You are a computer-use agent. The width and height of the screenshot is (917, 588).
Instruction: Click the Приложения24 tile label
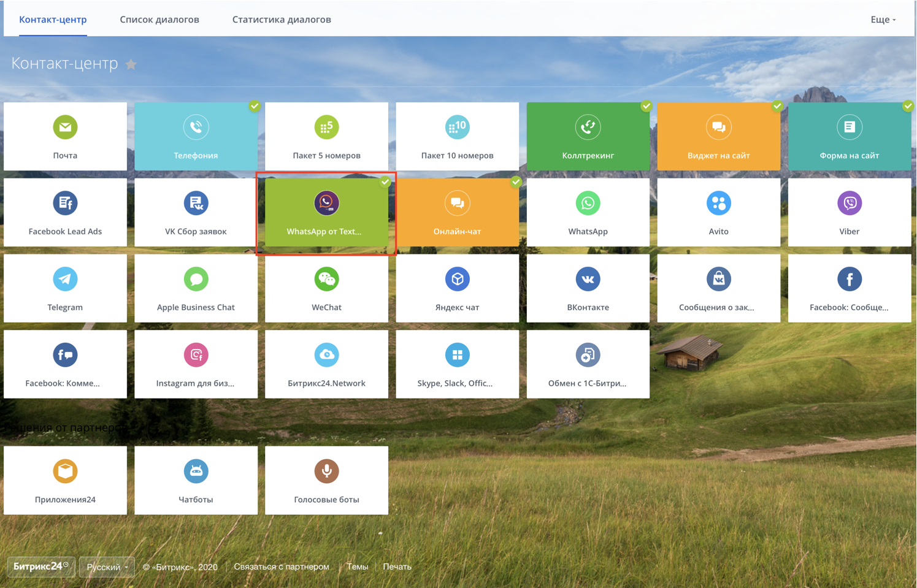pyautogui.click(x=65, y=500)
